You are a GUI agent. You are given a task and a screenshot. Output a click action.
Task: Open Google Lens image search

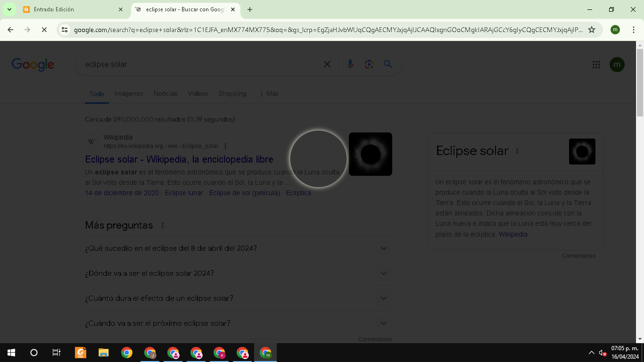(369, 64)
